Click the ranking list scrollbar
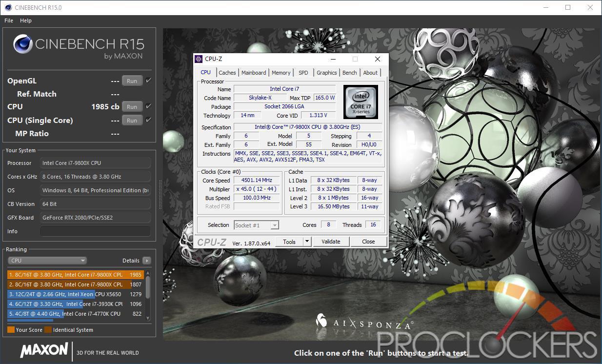 148,288
